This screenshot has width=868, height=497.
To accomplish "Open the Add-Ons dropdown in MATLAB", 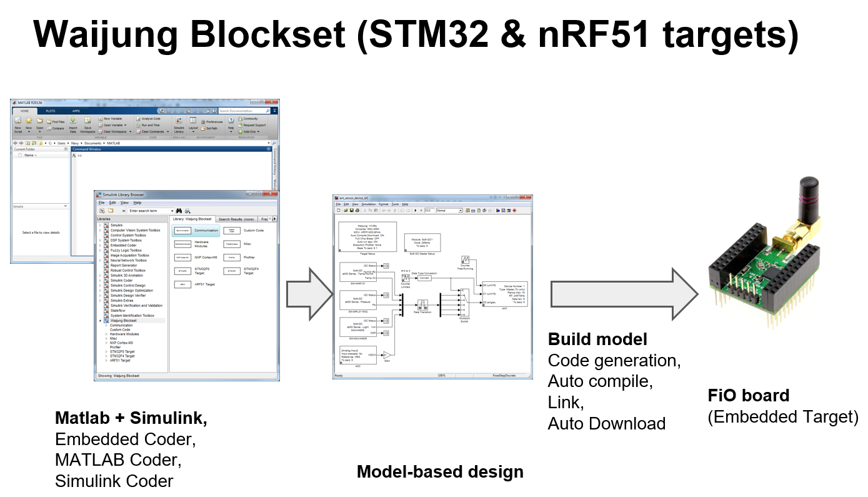I will [258, 132].
